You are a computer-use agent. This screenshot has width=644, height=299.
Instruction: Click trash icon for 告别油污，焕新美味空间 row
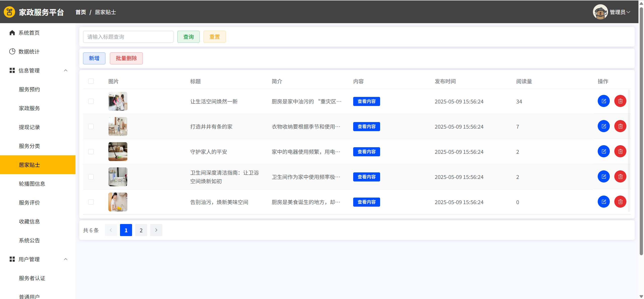coord(620,202)
